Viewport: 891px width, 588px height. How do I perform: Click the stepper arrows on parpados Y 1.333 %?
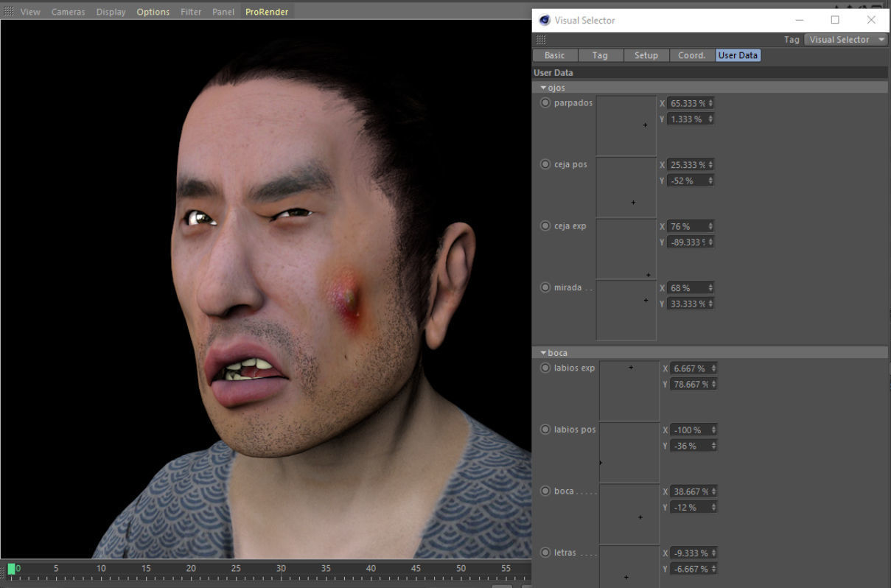pos(710,119)
